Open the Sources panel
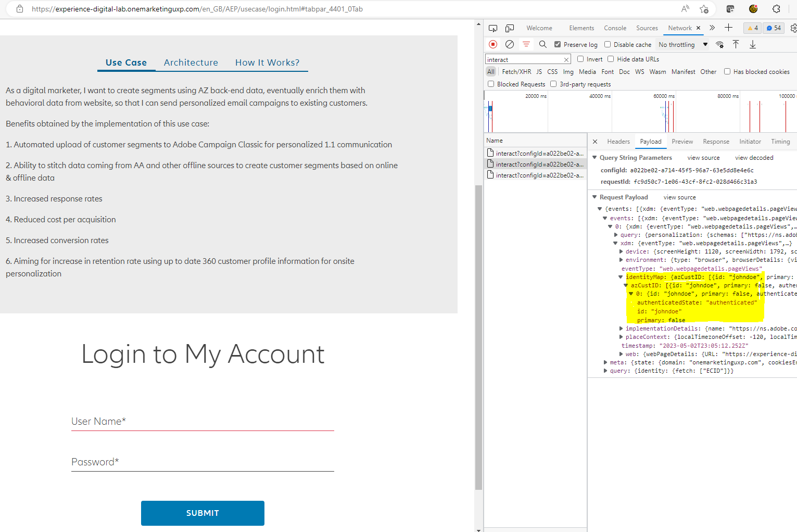797x532 pixels. pyautogui.click(x=647, y=28)
